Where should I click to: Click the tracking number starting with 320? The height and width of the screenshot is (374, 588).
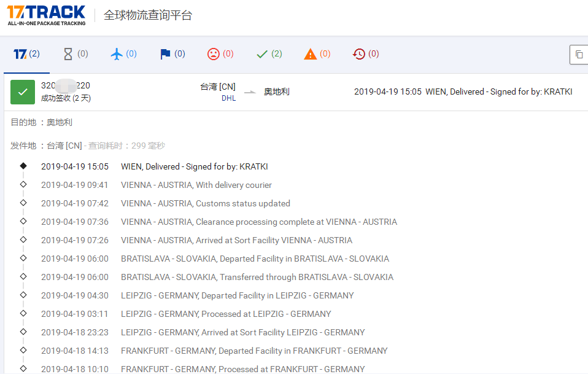coord(65,86)
